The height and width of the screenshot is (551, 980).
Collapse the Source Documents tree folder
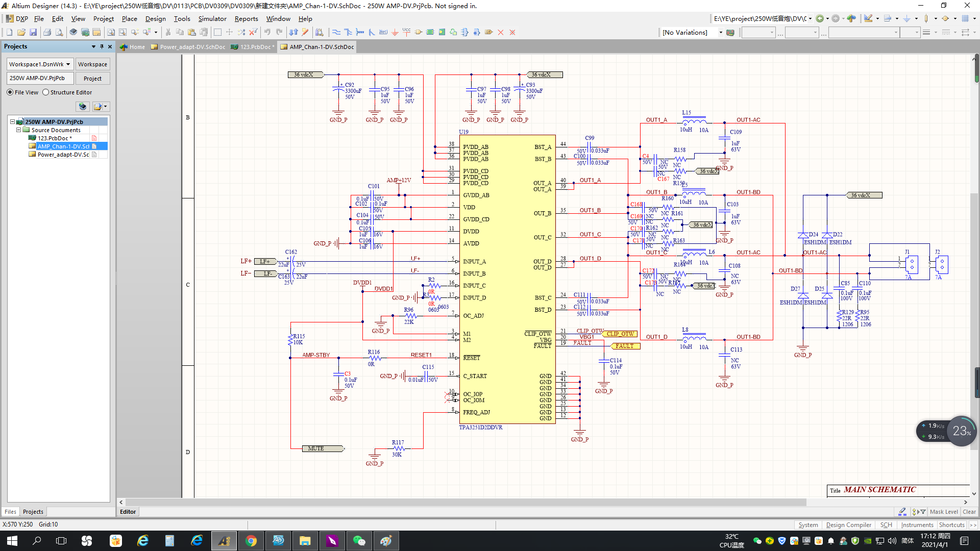[x=19, y=130]
